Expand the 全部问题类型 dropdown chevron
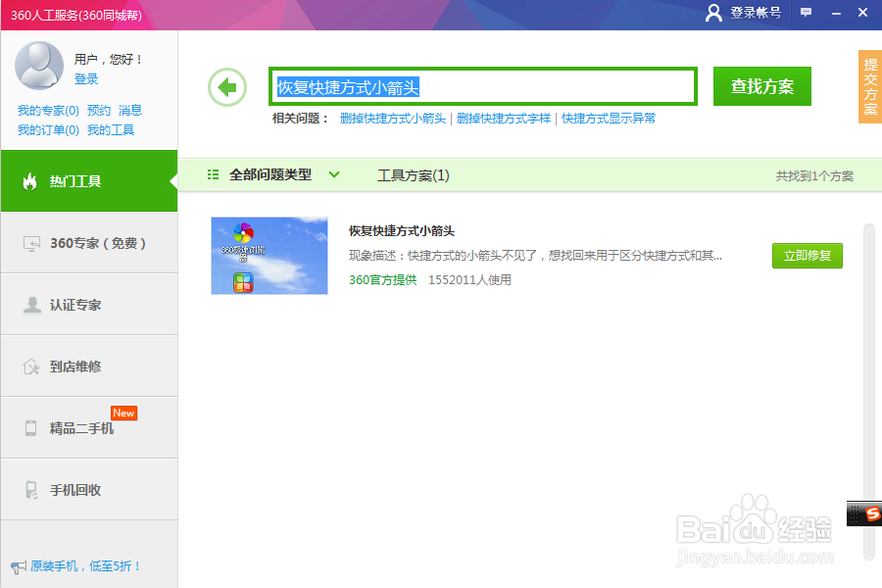 pyautogui.click(x=334, y=174)
